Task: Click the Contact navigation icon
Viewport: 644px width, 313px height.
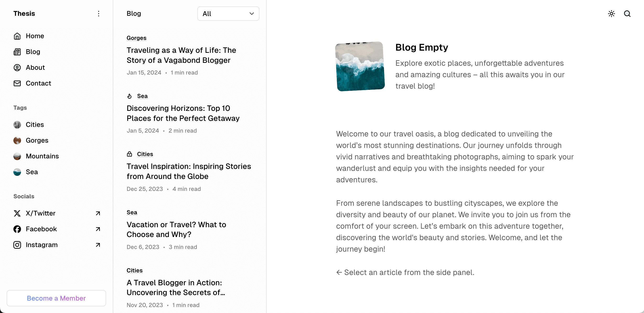Action: click(x=17, y=83)
